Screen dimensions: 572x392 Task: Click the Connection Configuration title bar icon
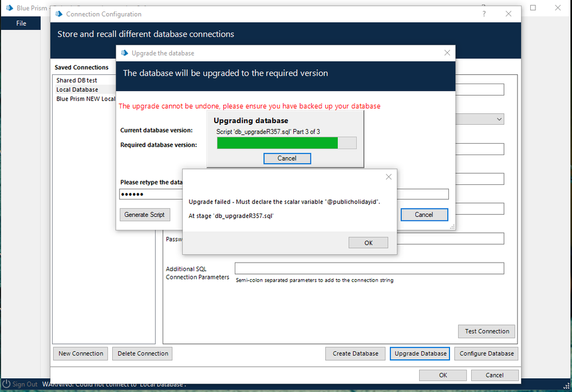coord(59,14)
